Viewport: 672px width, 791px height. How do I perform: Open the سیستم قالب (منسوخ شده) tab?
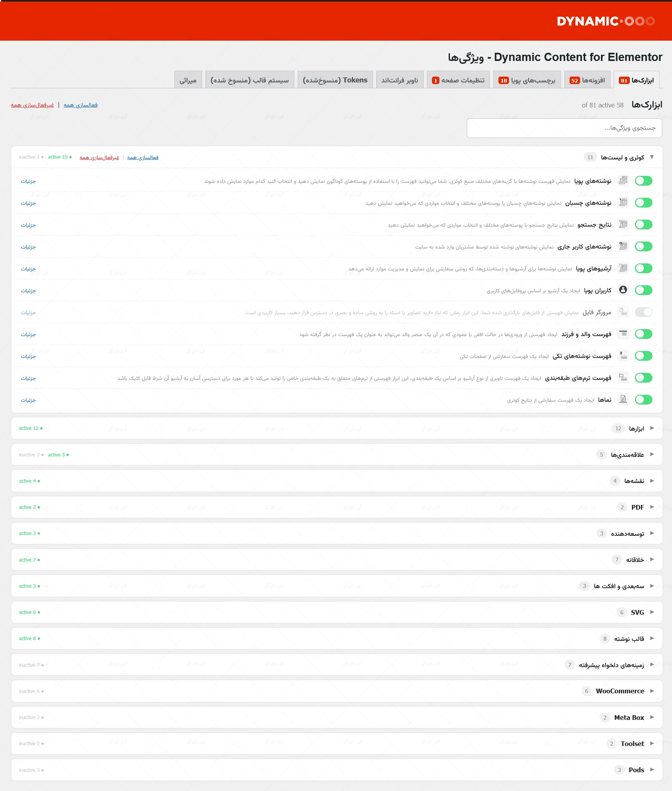[250, 80]
